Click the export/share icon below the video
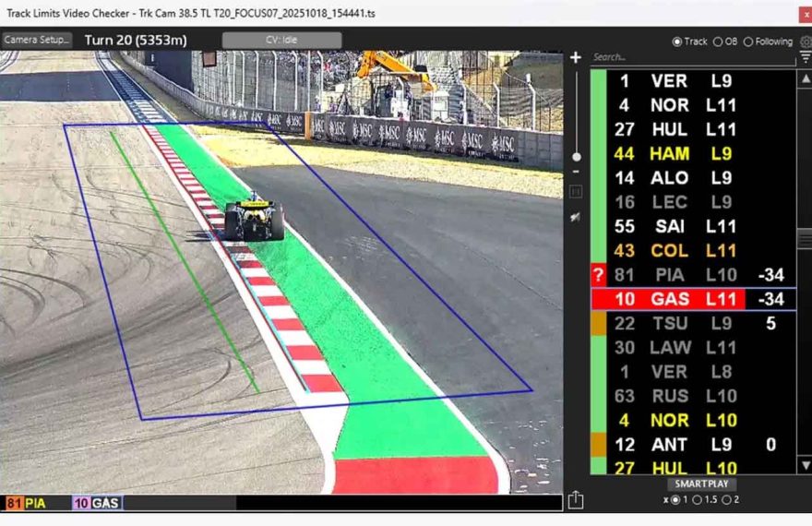Image resolution: width=812 pixels, height=526 pixels. (x=576, y=500)
